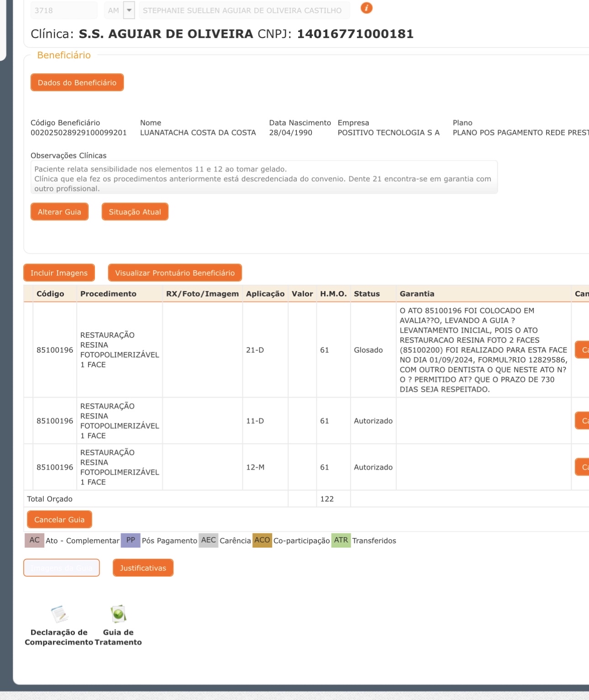589x700 pixels.
Task: Cancel the 12-M procedure row
Action: point(582,467)
